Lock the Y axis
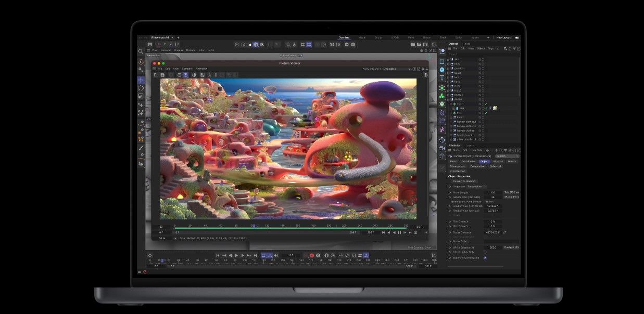644x314 pixels. [x=166, y=45]
